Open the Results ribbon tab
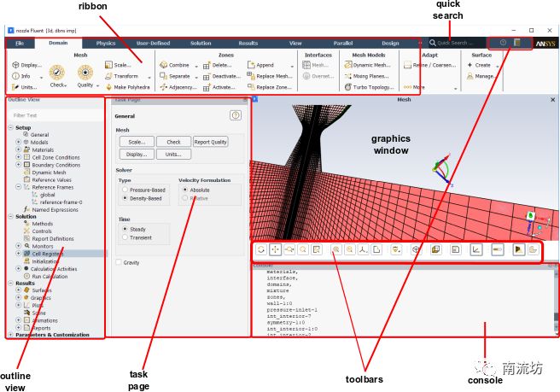Viewport: 560px width, 392px height. pyautogui.click(x=248, y=43)
